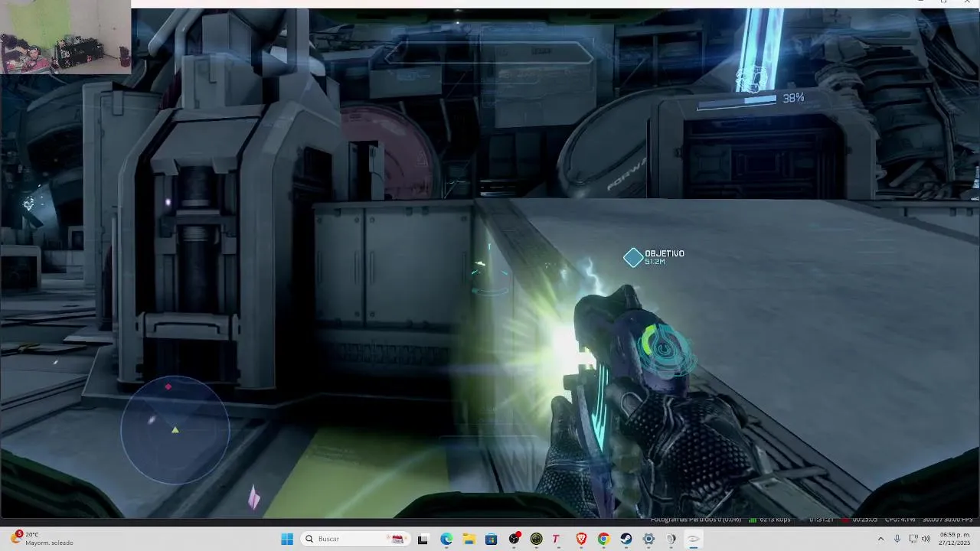Click the shield energy bar in the HUD
980x551 pixels.
(x=737, y=102)
